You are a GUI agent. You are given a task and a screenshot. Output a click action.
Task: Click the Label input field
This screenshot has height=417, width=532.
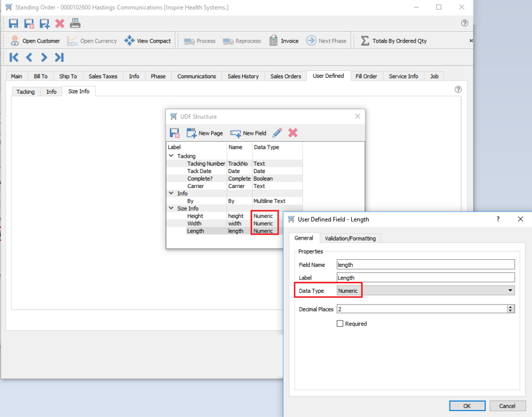(x=426, y=278)
